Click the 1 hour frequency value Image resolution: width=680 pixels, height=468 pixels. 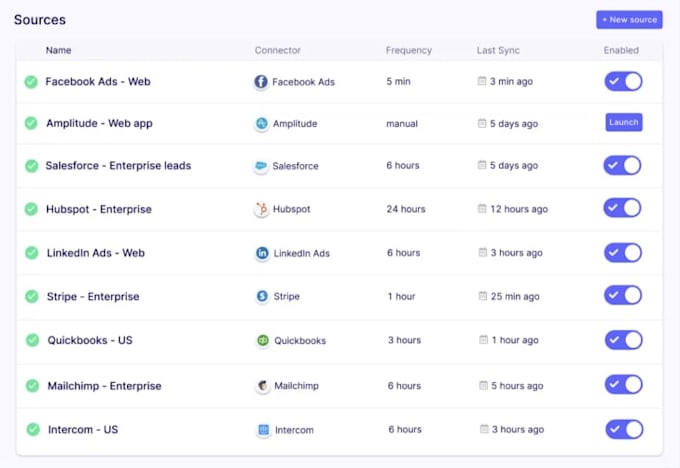[x=402, y=296]
